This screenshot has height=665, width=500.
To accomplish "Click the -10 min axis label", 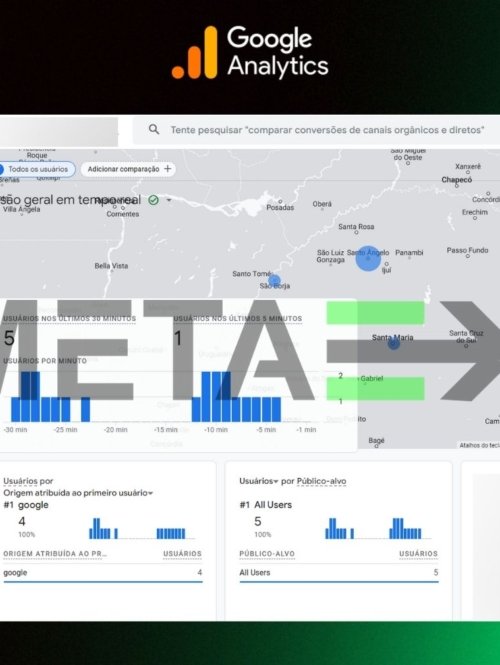I will click(216, 430).
